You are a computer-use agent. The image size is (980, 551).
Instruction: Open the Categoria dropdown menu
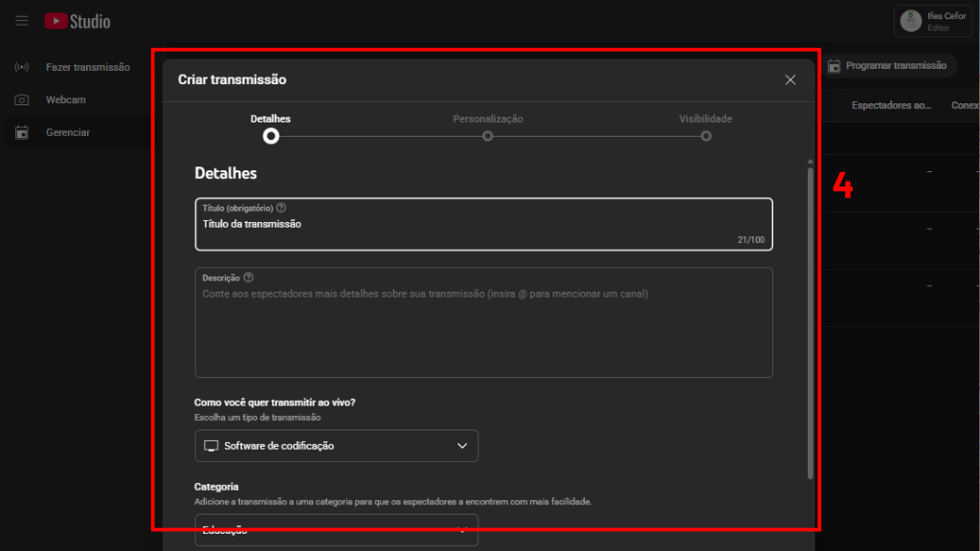tap(335, 530)
